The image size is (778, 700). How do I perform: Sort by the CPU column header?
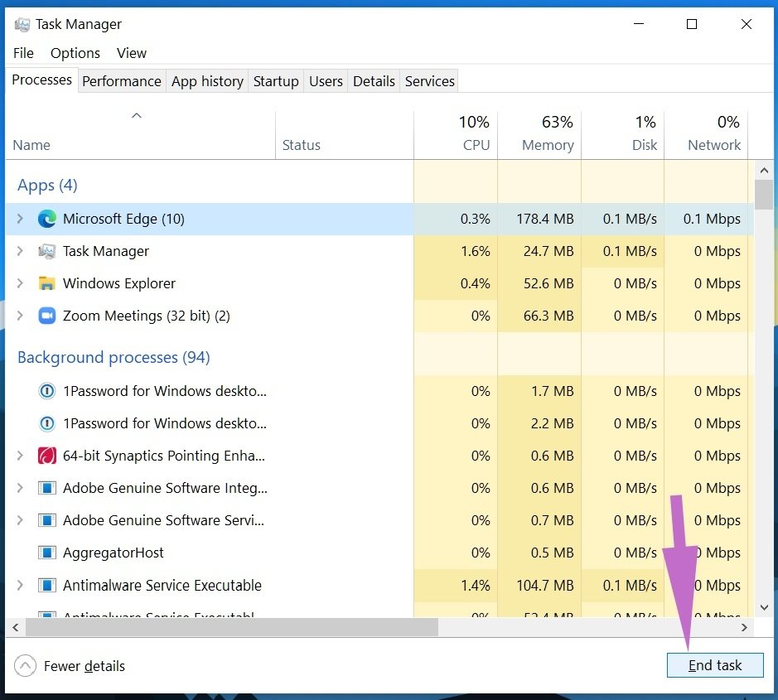point(456,134)
